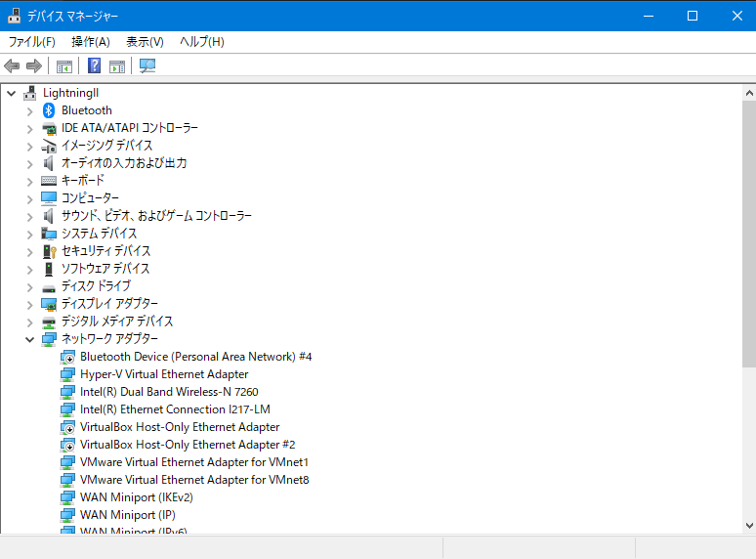The image size is (756, 559).
Task: Open the ヘルプ(H) menu
Action: [x=202, y=42]
